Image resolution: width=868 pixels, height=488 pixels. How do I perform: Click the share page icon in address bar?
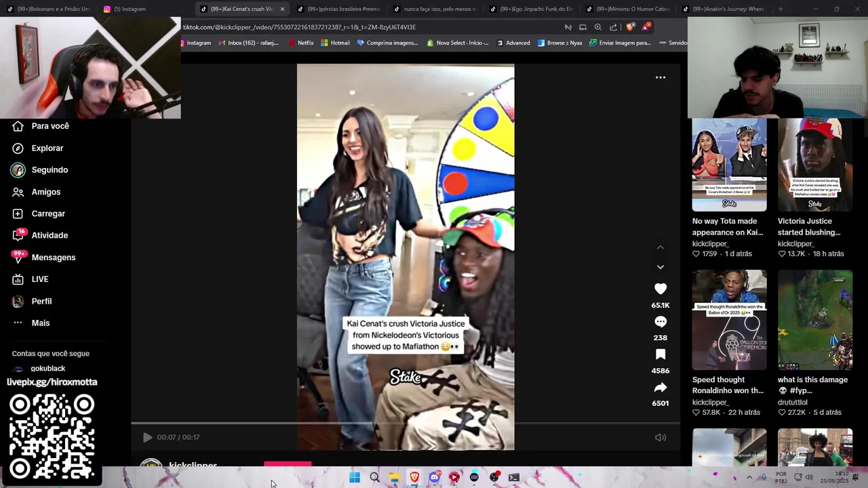click(613, 27)
